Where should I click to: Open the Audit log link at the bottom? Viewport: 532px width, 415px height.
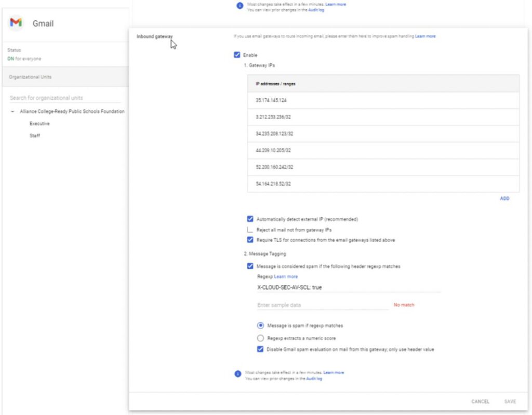[x=314, y=379]
